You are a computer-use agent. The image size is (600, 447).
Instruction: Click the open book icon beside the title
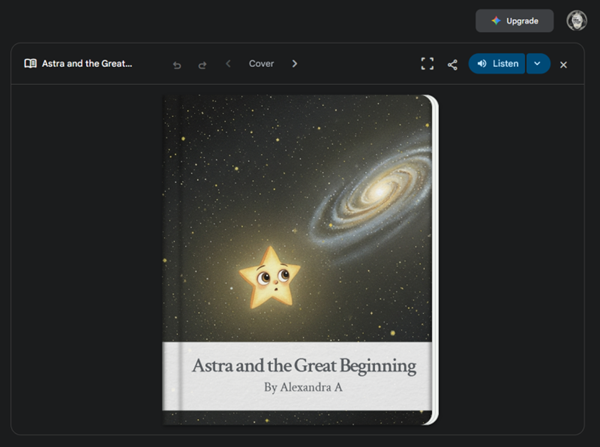(x=31, y=64)
